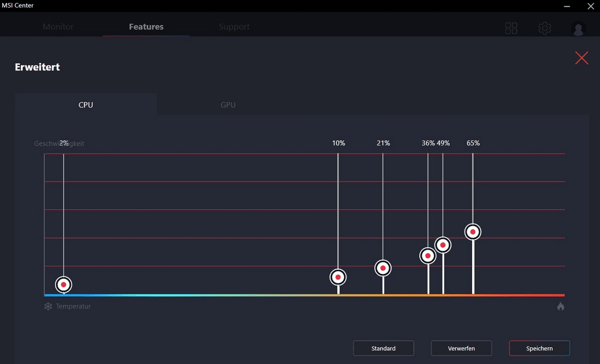This screenshot has height=364, width=600.
Task: Select the 21% fan speed point
Action: point(383,268)
